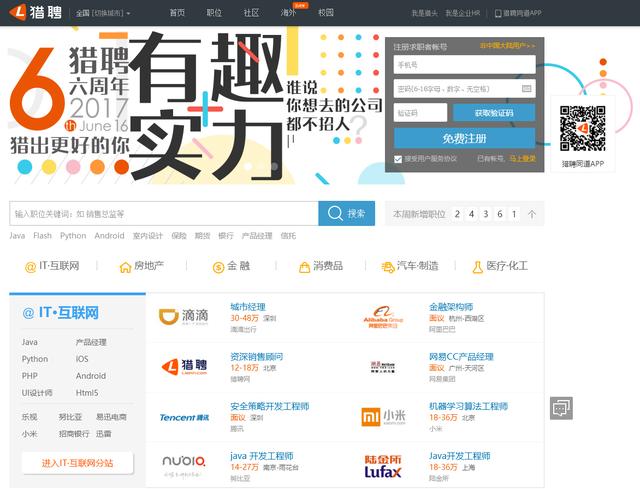This screenshot has width=640, height=489.
Task: Click the nubia company logo
Action: 184,466
